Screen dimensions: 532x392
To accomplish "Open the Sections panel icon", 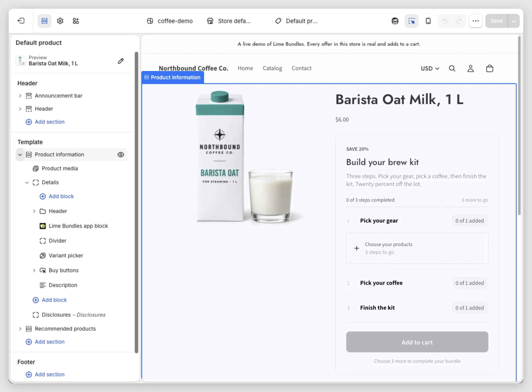I will point(44,21).
